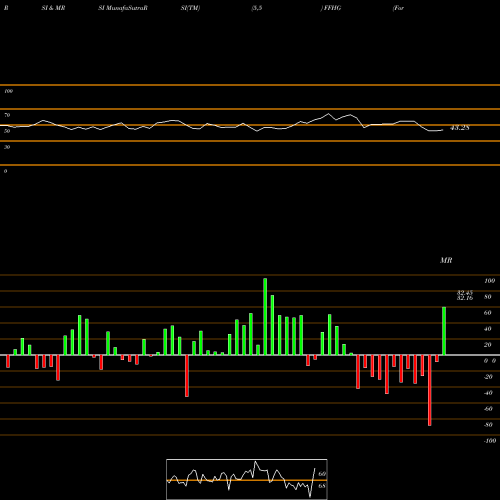Viewport: 500px width, 500px height.
Task: Click the longest red MR bar near -80
Action: 430,390
